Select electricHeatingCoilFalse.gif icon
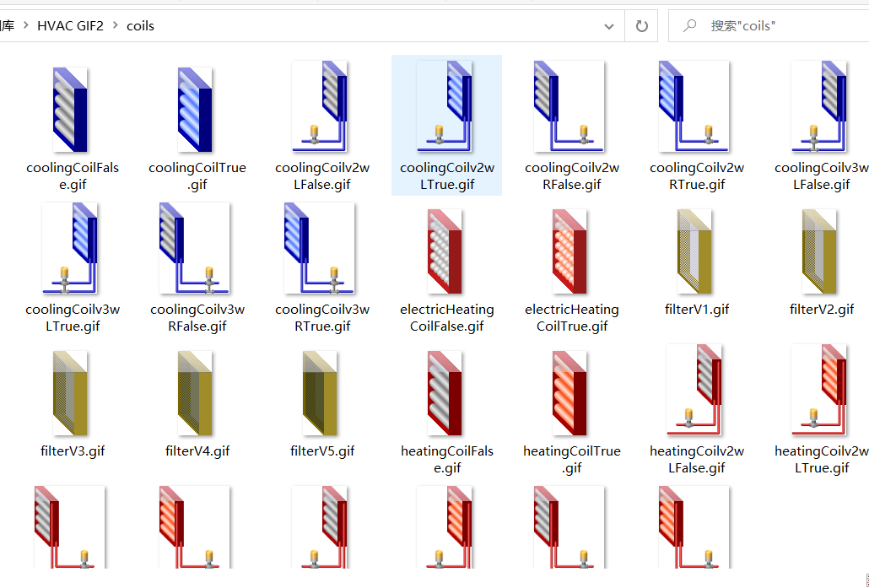 [445, 251]
